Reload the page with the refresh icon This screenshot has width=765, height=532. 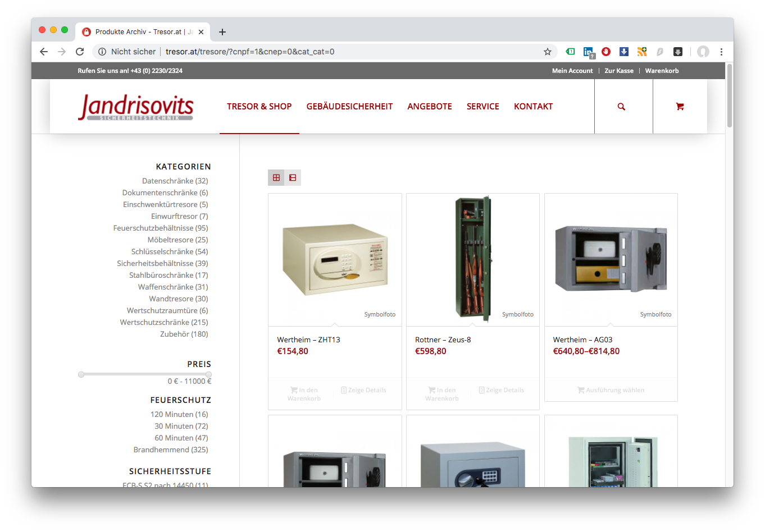tap(80, 52)
